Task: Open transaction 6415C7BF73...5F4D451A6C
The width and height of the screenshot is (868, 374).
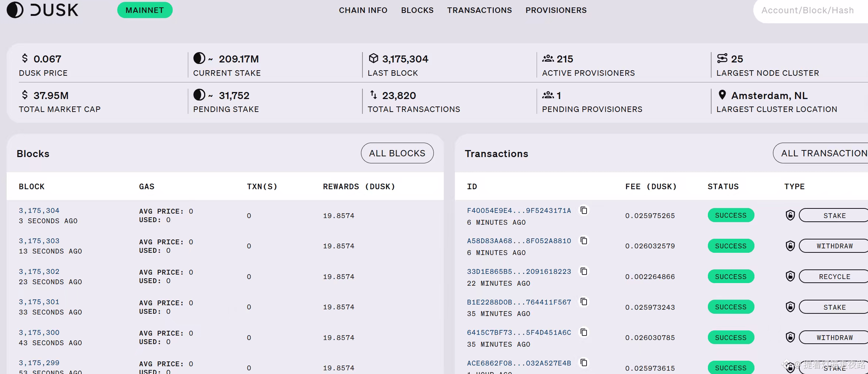Action: [x=519, y=333]
